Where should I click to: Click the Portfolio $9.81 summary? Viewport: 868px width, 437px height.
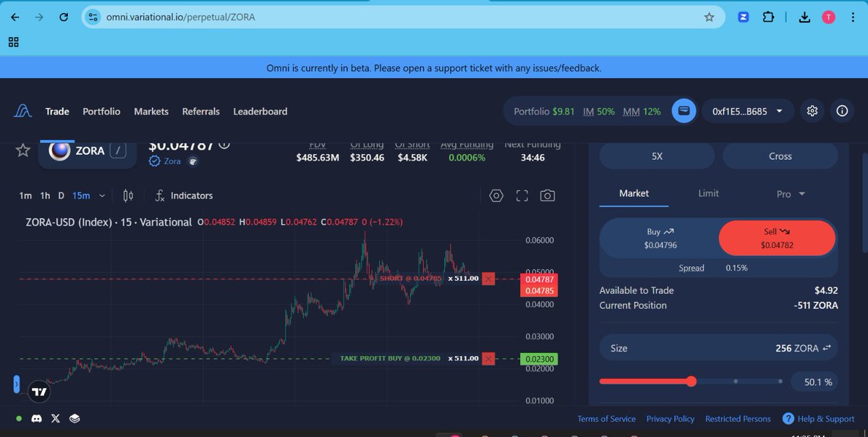(x=544, y=111)
